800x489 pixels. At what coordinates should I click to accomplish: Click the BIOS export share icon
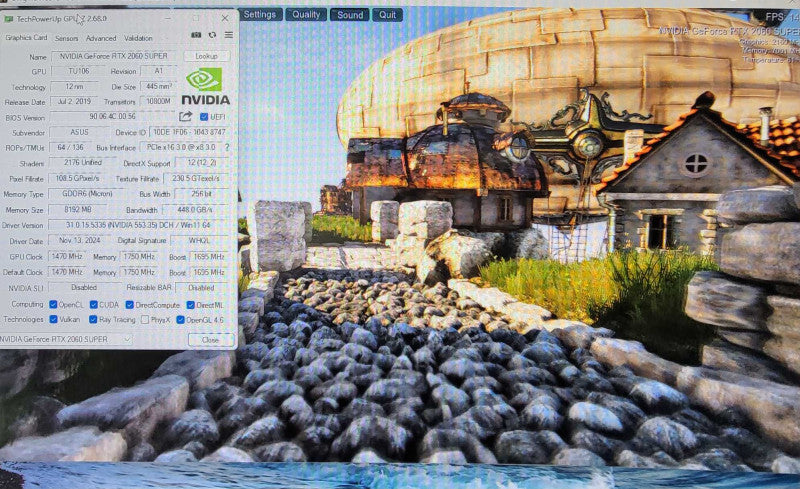point(185,116)
